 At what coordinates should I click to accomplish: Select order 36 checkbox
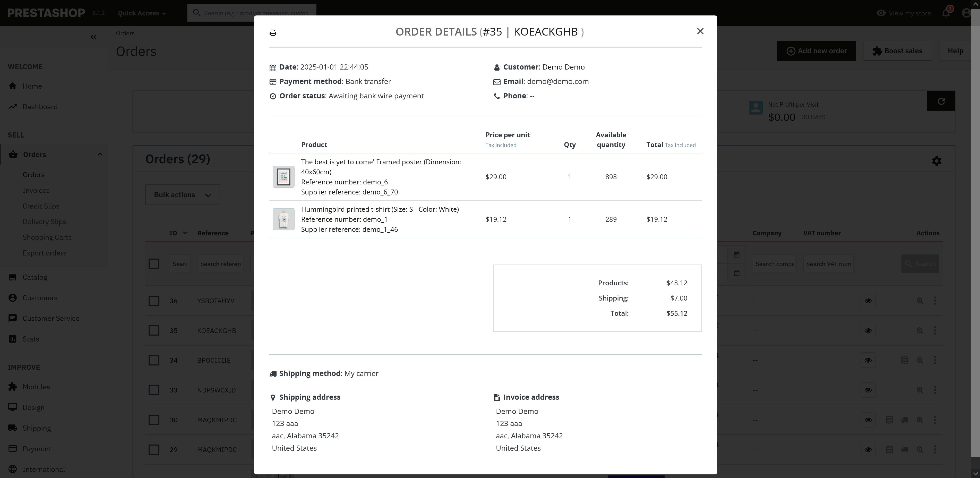pyautogui.click(x=154, y=301)
